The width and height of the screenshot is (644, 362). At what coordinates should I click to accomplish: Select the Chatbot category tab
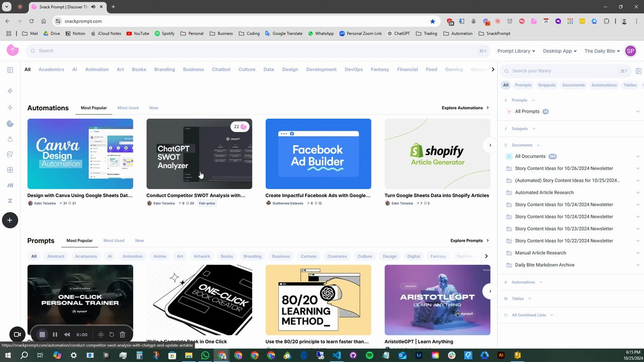coord(221,69)
